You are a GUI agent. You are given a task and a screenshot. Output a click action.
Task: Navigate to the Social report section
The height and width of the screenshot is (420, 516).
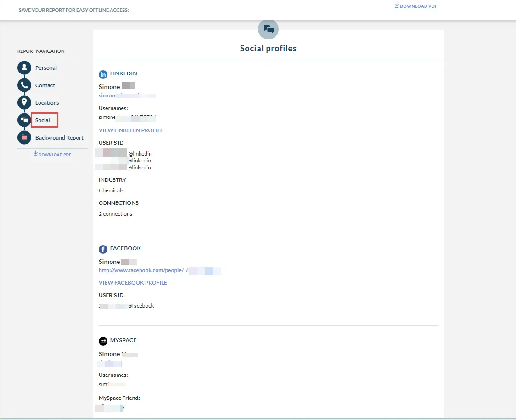click(44, 120)
